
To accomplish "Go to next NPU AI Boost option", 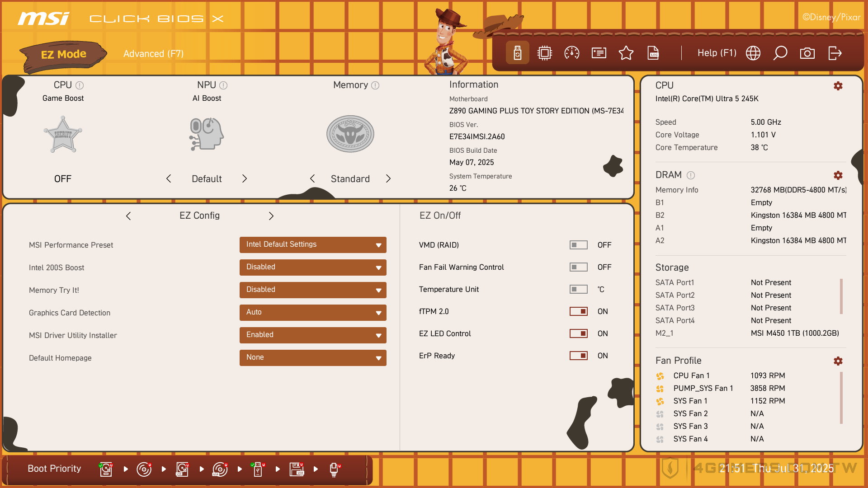I will 245,179.
